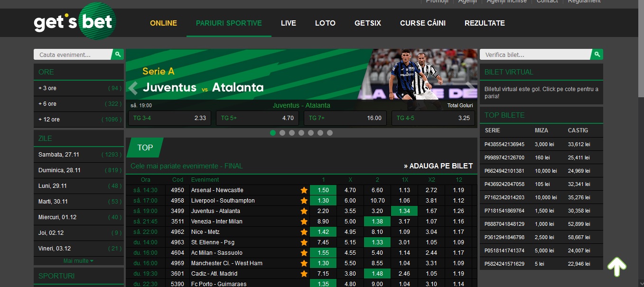Click the Verifica bilet input field
Viewport: 644px width, 287px height.
click(535, 55)
